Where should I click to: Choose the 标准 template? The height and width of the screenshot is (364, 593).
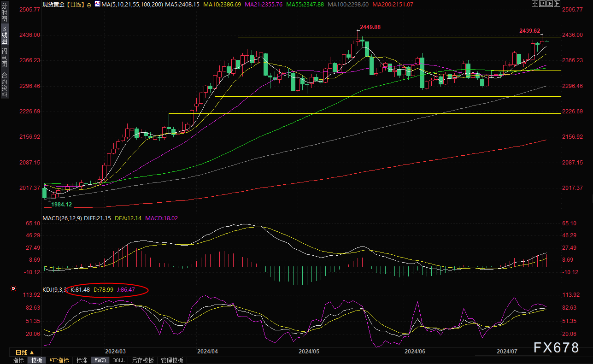click(x=82, y=360)
